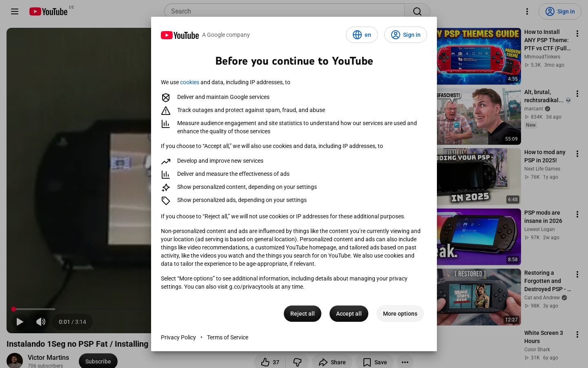Viewport: 588px width, 368px height.
Task: Click Lowest Logan channel name
Action: [x=539, y=229]
